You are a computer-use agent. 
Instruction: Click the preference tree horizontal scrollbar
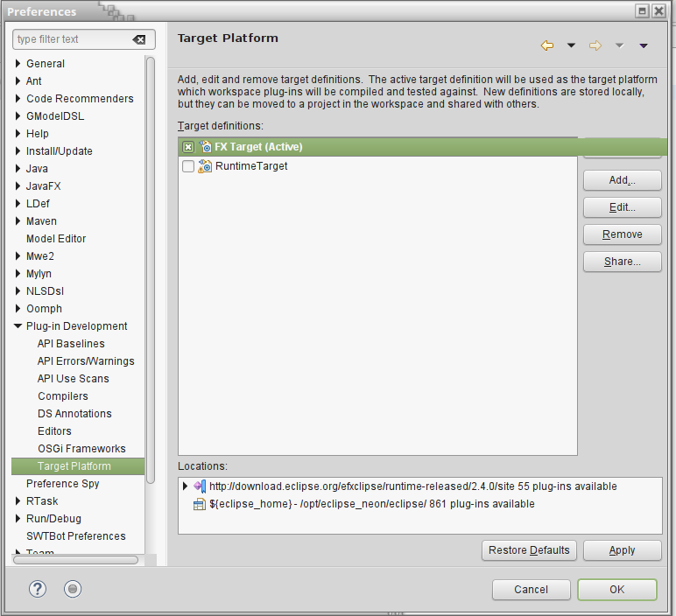[76, 560]
